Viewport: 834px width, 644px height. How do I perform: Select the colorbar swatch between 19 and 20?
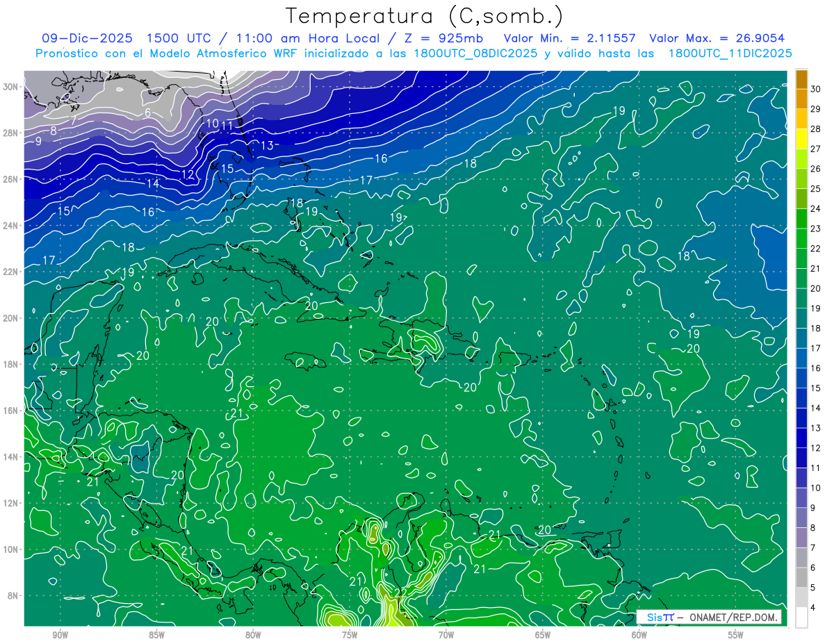point(801,299)
